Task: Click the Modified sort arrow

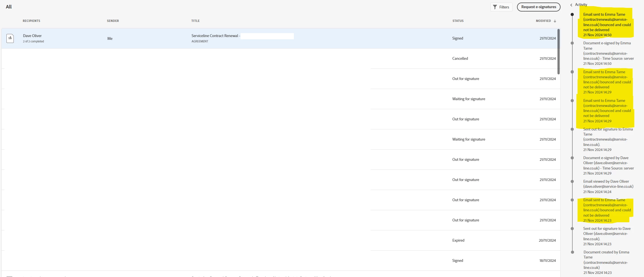Action: point(555,21)
